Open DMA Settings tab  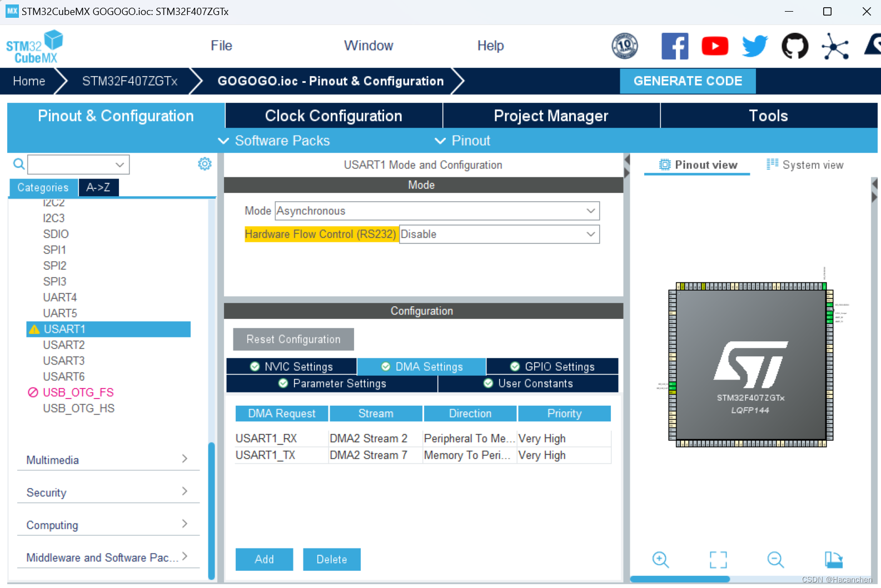(421, 366)
